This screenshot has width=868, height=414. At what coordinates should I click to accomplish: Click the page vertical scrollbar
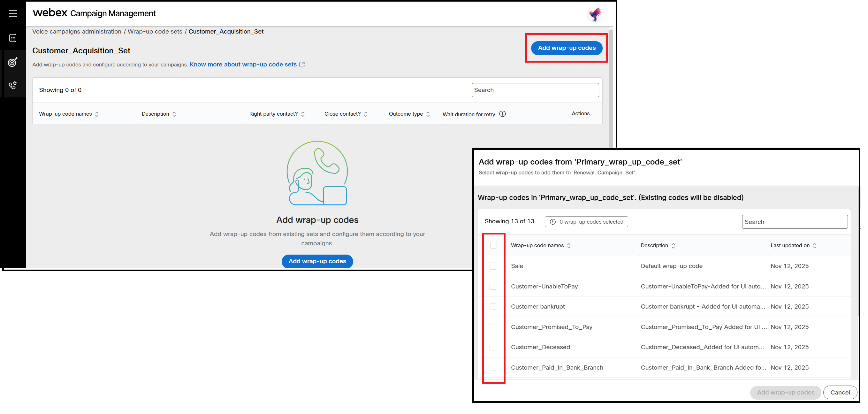[x=611, y=88]
